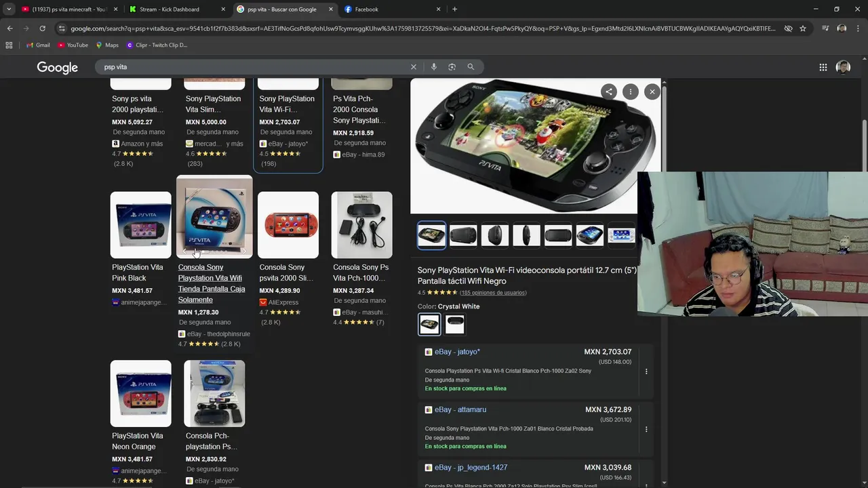Screen dimensions: 868x488
Task: Focus the psp vita search field
Action: click(254, 67)
